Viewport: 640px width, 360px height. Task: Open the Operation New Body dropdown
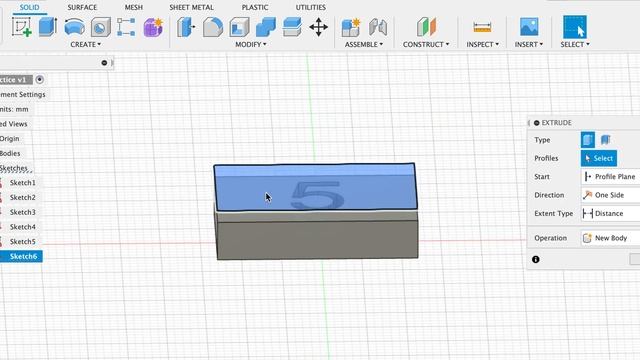tap(610, 238)
